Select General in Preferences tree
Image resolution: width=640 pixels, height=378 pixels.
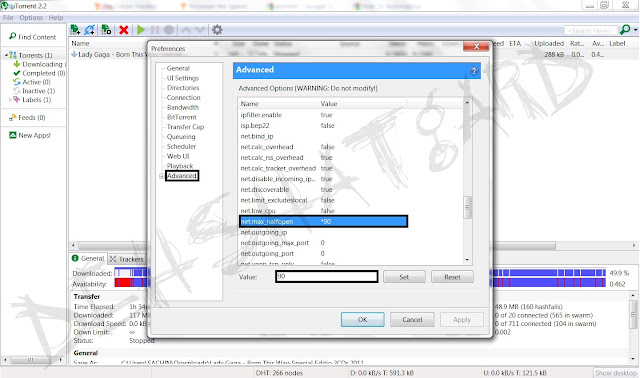click(178, 68)
